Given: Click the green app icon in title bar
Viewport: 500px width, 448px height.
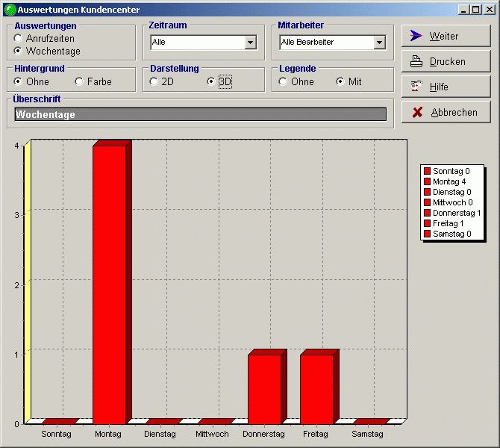Looking at the screenshot, I should (10, 10).
